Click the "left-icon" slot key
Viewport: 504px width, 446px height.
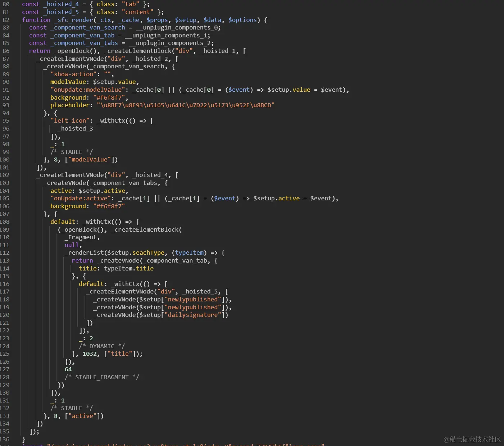pyautogui.click(x=70, y=121)
